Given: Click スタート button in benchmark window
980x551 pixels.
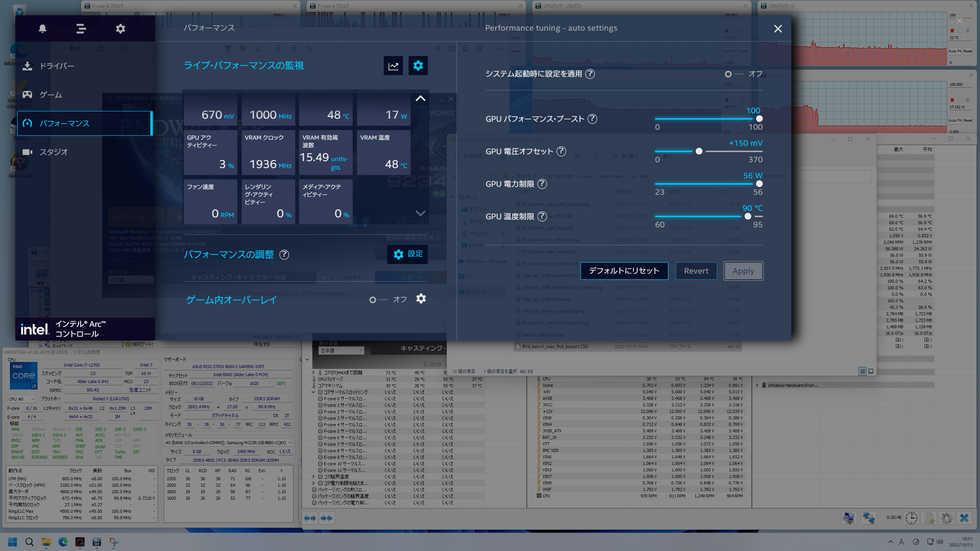Looking at the screenshot, I should point(413,277).
